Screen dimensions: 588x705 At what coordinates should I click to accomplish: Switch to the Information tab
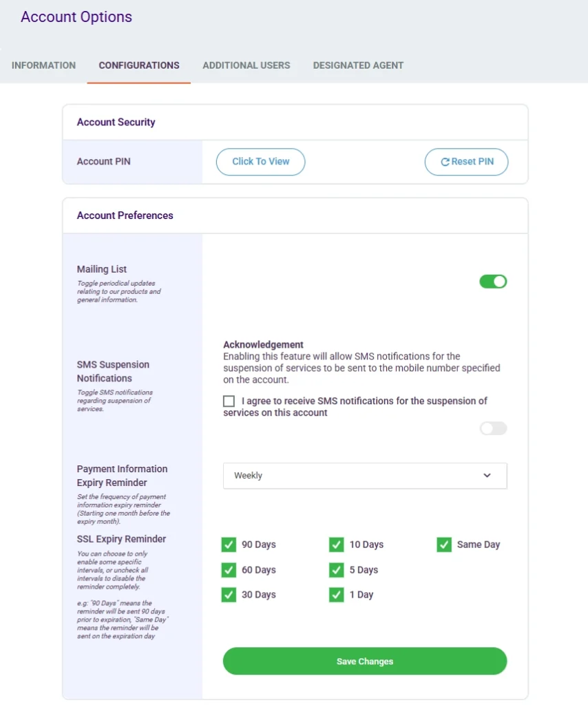click(x=43, y=65)
